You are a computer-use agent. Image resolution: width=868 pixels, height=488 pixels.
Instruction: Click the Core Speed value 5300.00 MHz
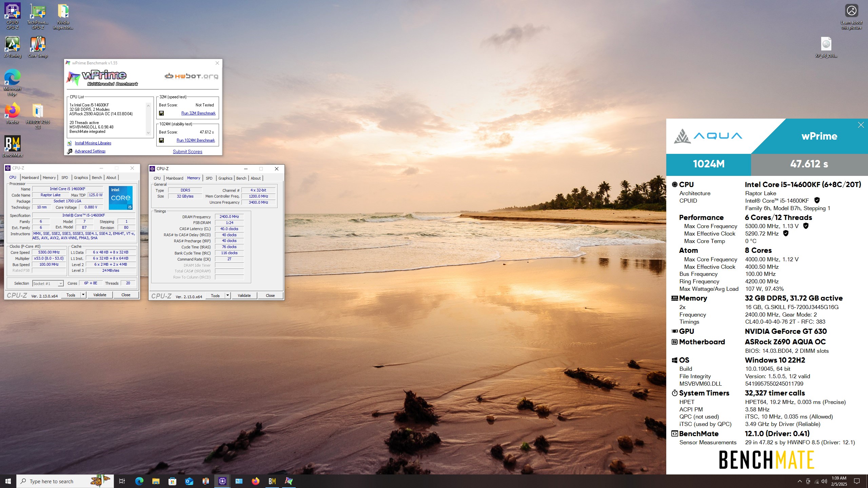pyautogui.click(x=49, y=252)
